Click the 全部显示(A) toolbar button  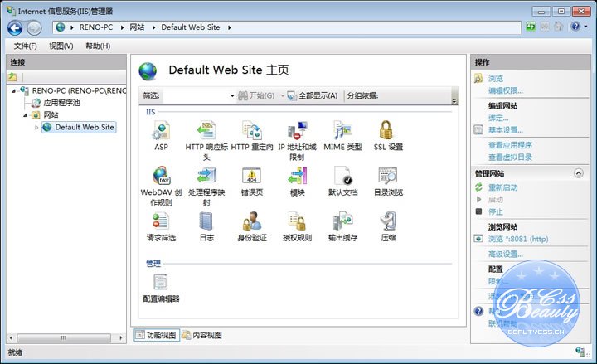(313, 96)
